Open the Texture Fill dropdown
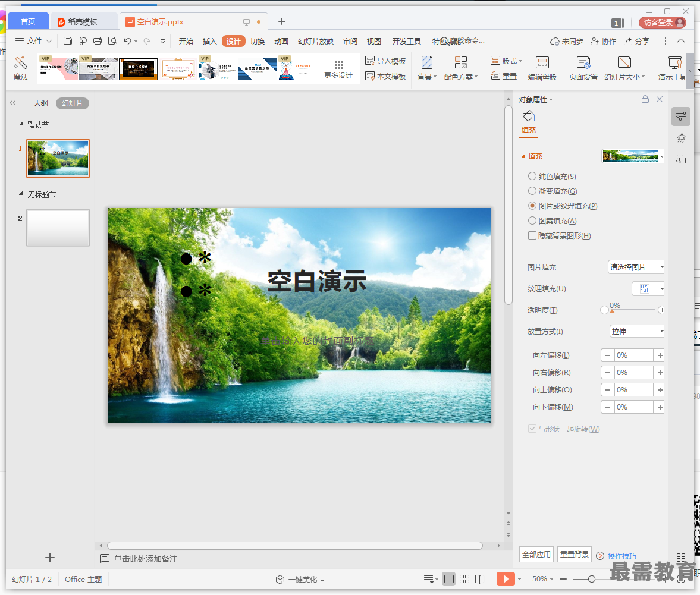Screen dimensions: 700x595 point(648,288)
